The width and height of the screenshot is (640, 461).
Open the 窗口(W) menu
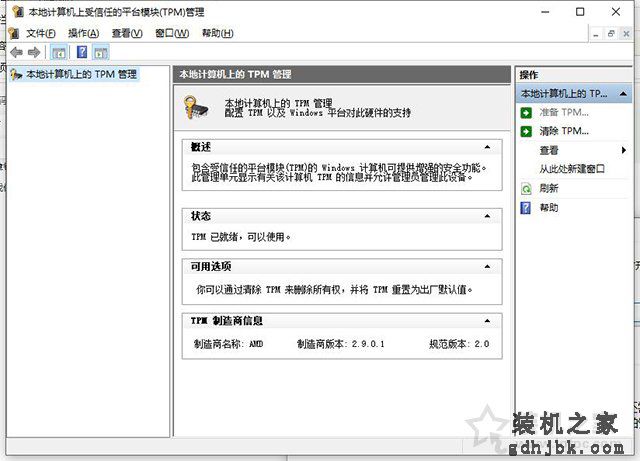click(172, 33)
